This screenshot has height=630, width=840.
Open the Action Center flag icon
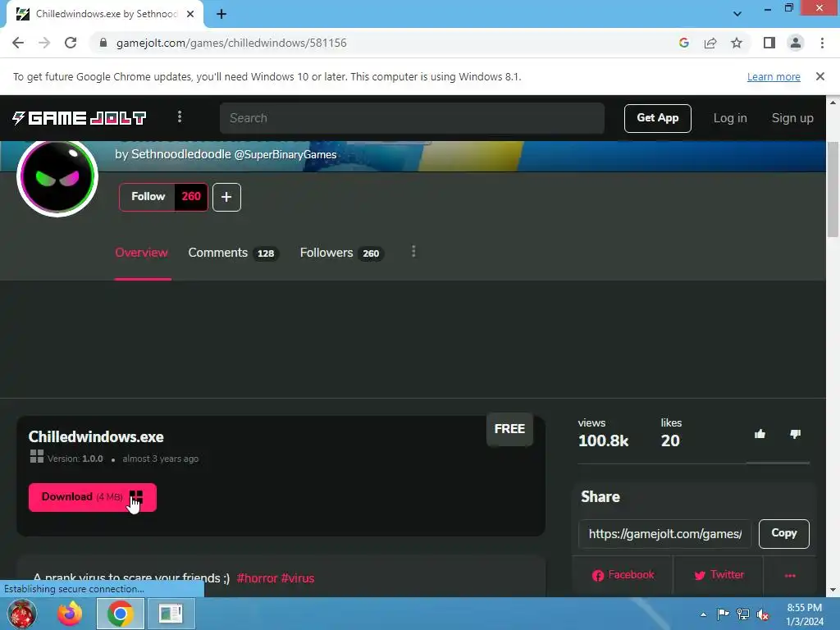[723, 614]
